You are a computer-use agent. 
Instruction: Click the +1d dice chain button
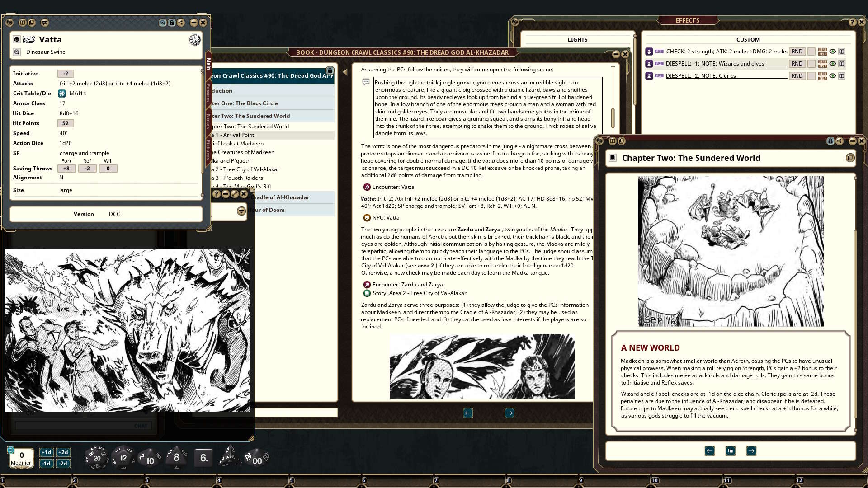click(46, 452)
